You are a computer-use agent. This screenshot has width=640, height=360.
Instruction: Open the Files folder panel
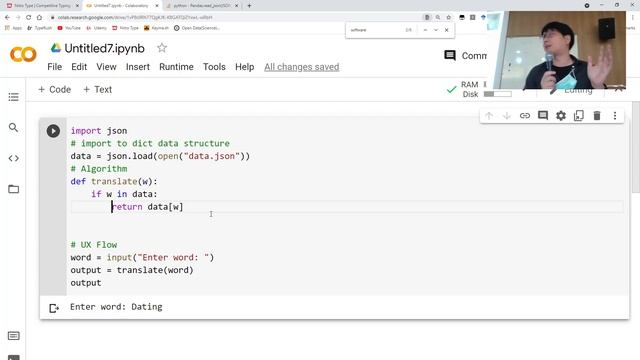coord(13,189)
